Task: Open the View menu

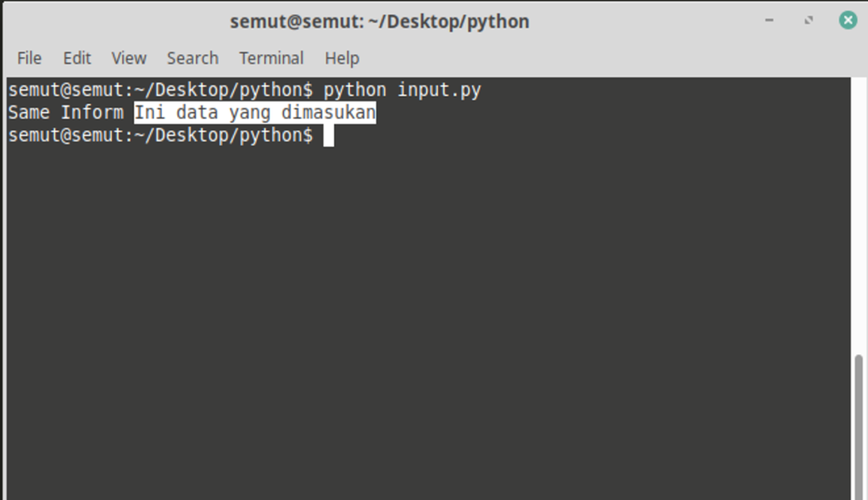Action: click(x=128, y=58)
